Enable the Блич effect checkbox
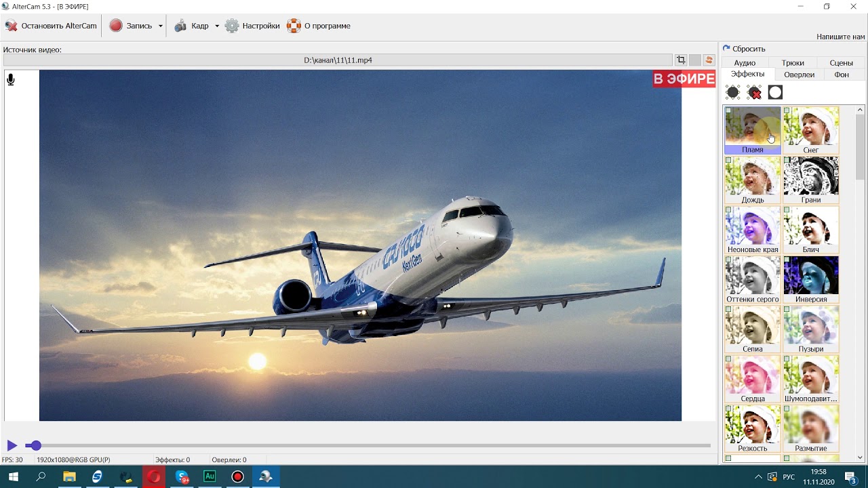The width and height of the screenshot is (868, 488). click(x=787, y=209)
